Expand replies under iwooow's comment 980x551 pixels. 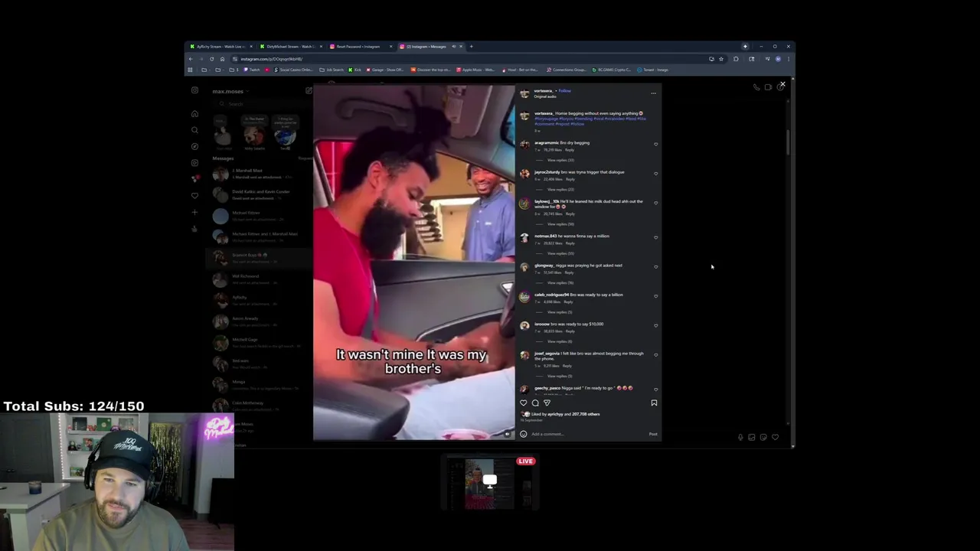coord(560,341)
